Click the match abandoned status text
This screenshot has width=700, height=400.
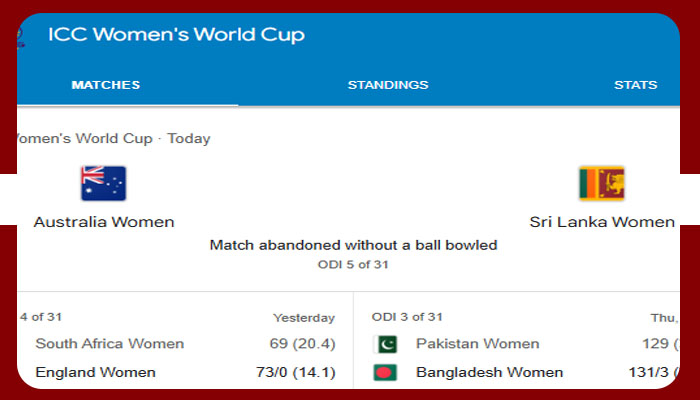click(x=353, y=245)
